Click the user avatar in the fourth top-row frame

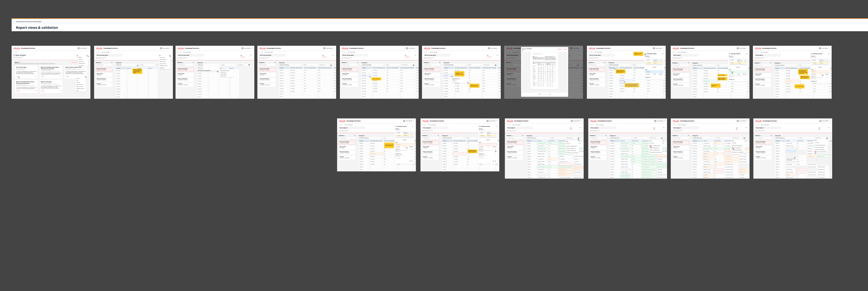point(324,48)
